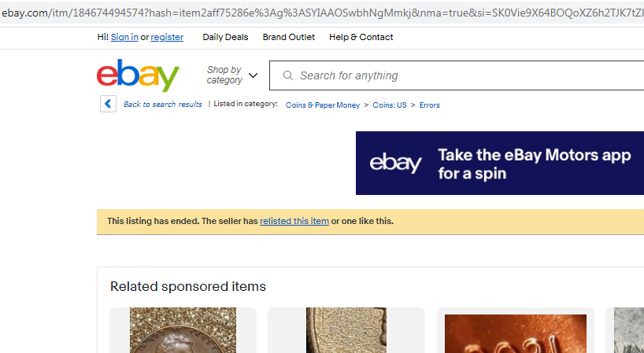The image size is (644, 353).
Task: Open Coins: US breadcrumb link
Action: (x=390, y=105)
